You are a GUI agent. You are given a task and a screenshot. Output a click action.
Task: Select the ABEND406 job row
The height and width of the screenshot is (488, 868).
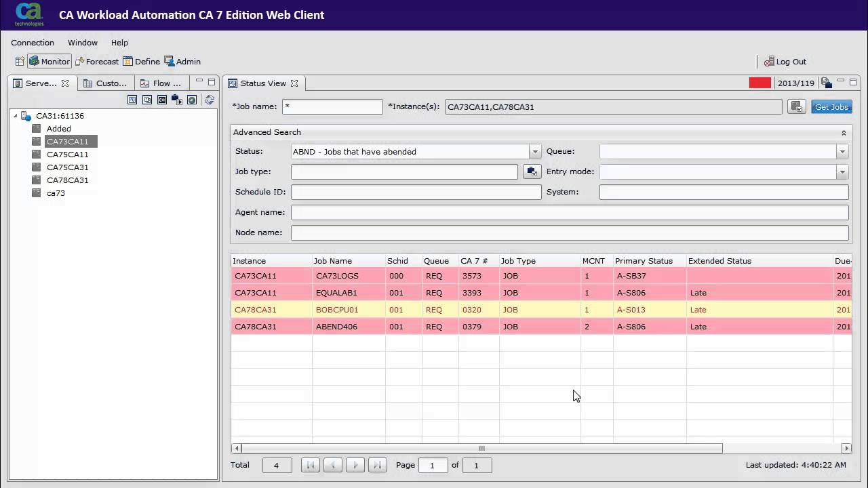pos(541,327)
